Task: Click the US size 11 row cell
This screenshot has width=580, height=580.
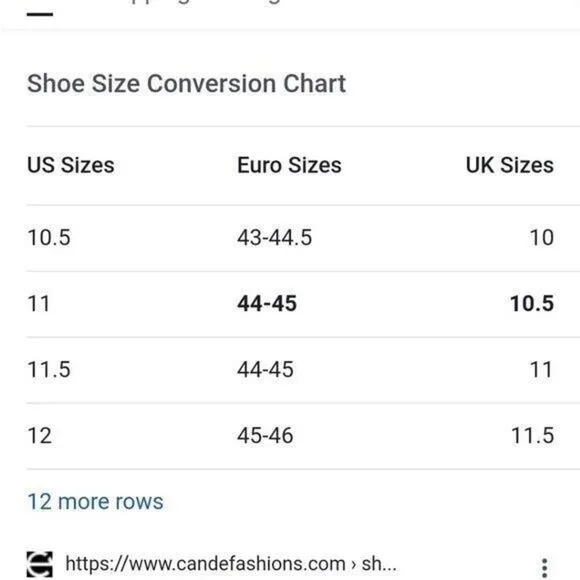Action: (x=38, y=304)
